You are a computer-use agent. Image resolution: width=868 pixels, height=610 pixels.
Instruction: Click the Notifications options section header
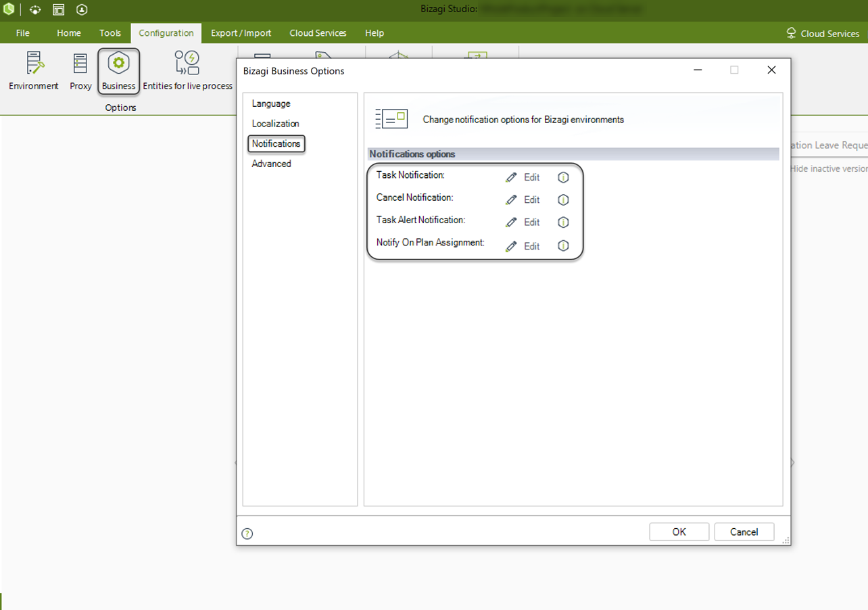(574, 154)
